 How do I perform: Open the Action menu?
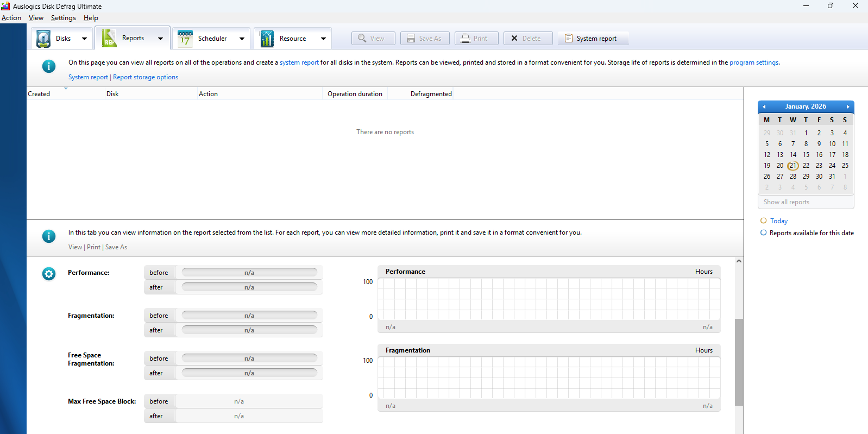11,18
